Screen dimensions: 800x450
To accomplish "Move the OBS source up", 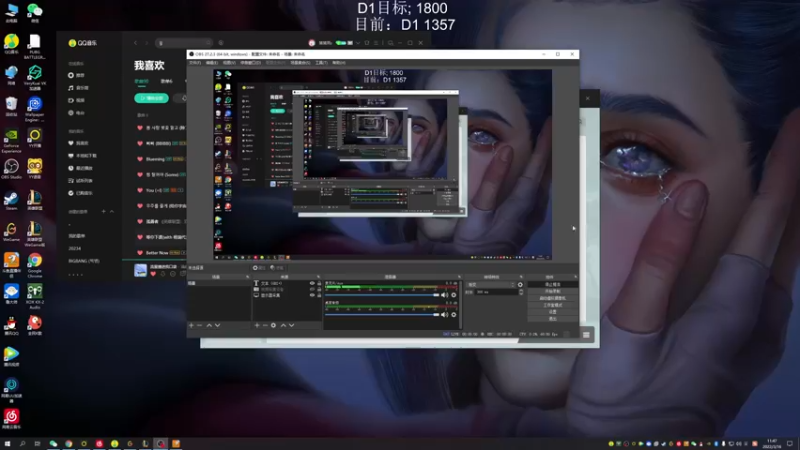I will pos(283,325).
